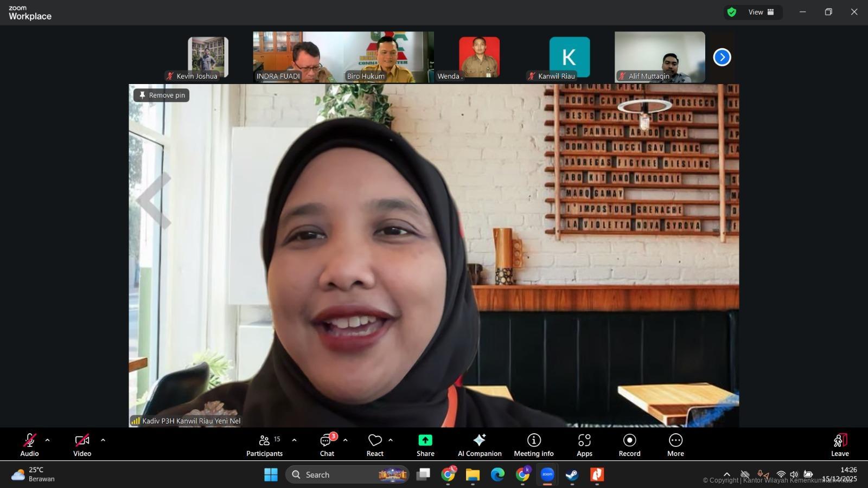Open the More options menu
Viewport: 868px width, 488px height.
tap(675, 445)
